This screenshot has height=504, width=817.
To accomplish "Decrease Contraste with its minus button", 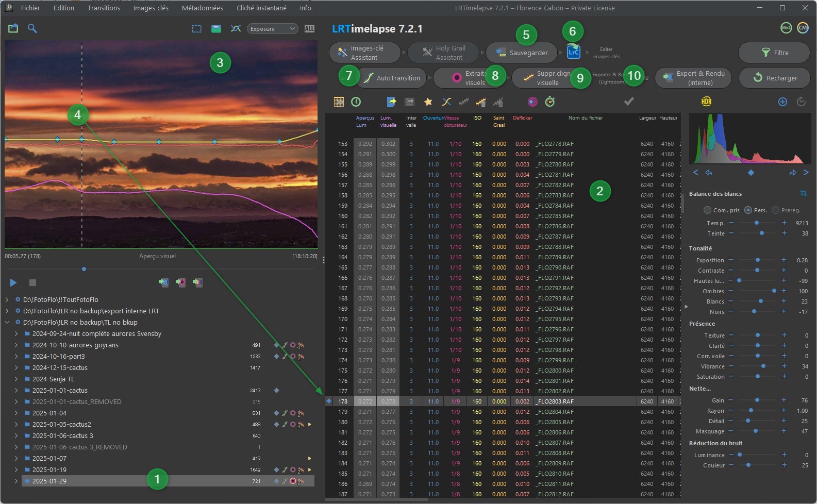I will (x=731, y=271).
